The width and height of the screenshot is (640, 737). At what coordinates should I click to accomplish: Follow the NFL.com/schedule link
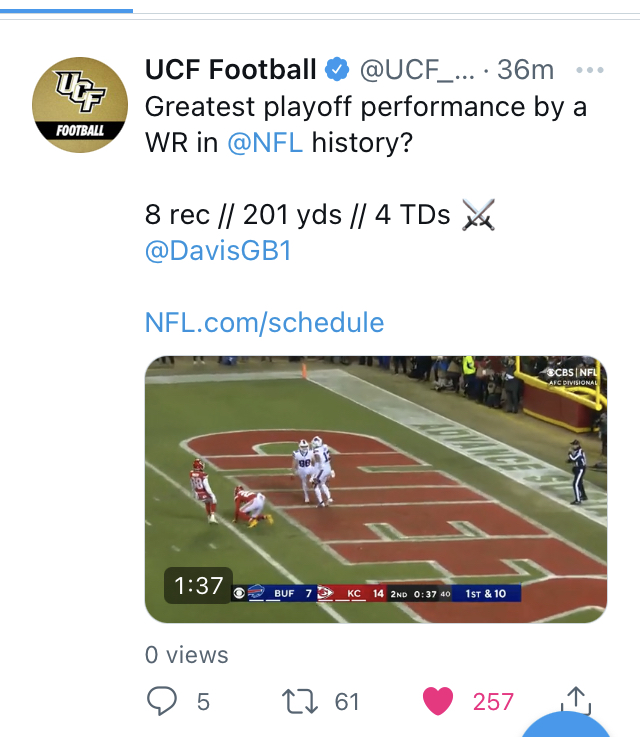coord(265,322)
